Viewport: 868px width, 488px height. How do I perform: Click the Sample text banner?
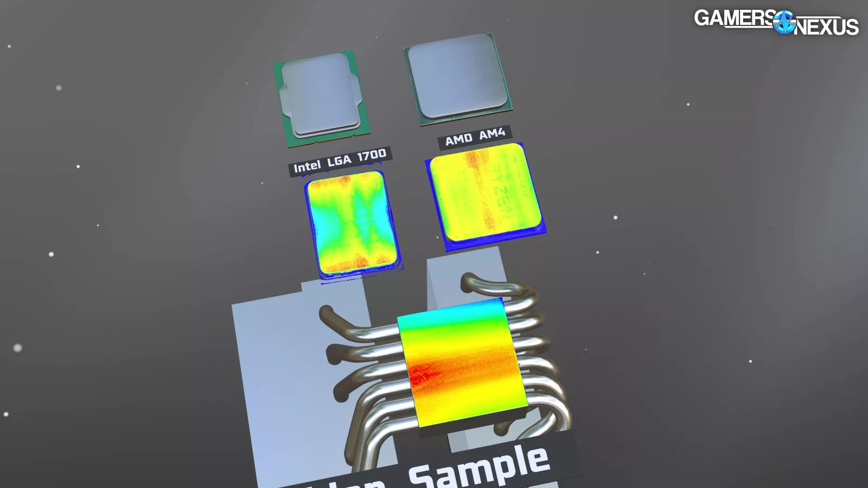pyautogui.click(x=477, y=466)
